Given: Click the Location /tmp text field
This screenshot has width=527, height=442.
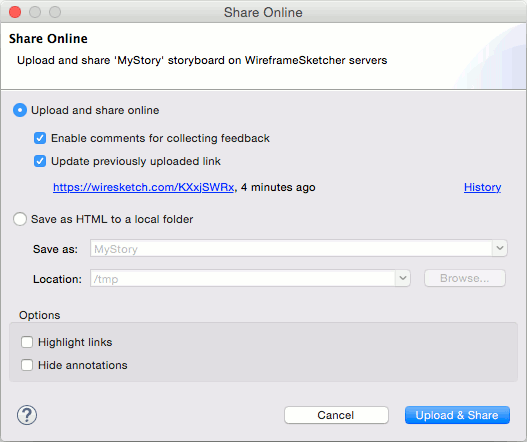Looking at the screenshot, I should tap(243, 278).
